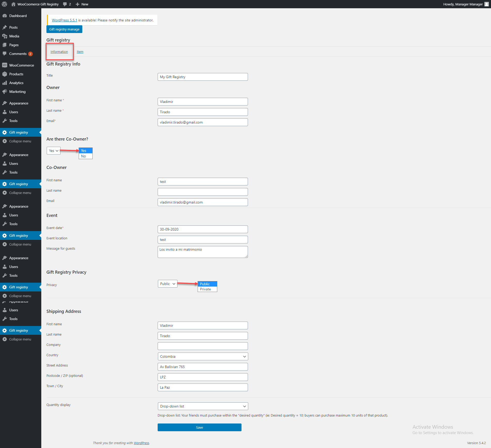Click the Gift registry manage button
The width and height of the screenshot is (491, 448).
pos(64,29)
